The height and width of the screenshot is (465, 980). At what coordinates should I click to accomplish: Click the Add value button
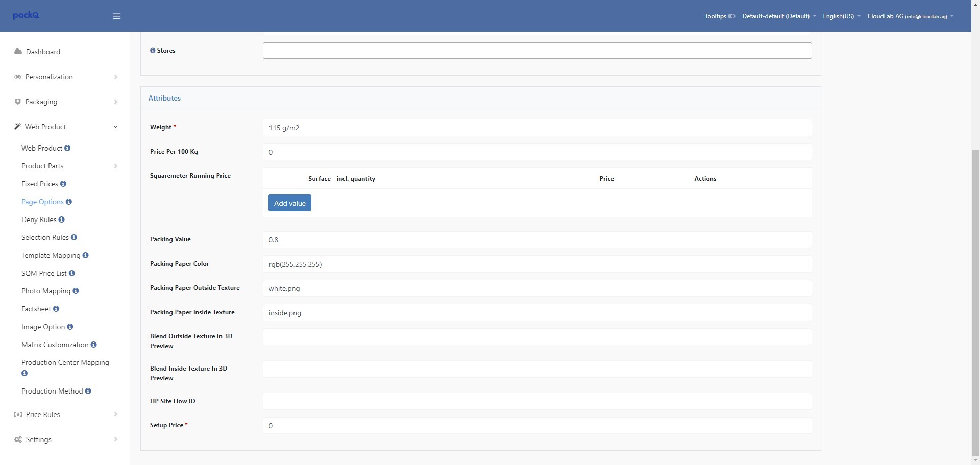pos(290,203)
